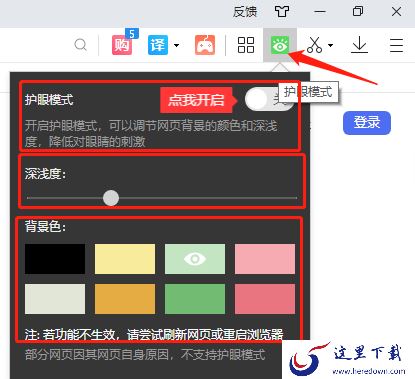Expand the scissors screenshot dropdown arrow
The image size is (415, 379).
[330, 45]
